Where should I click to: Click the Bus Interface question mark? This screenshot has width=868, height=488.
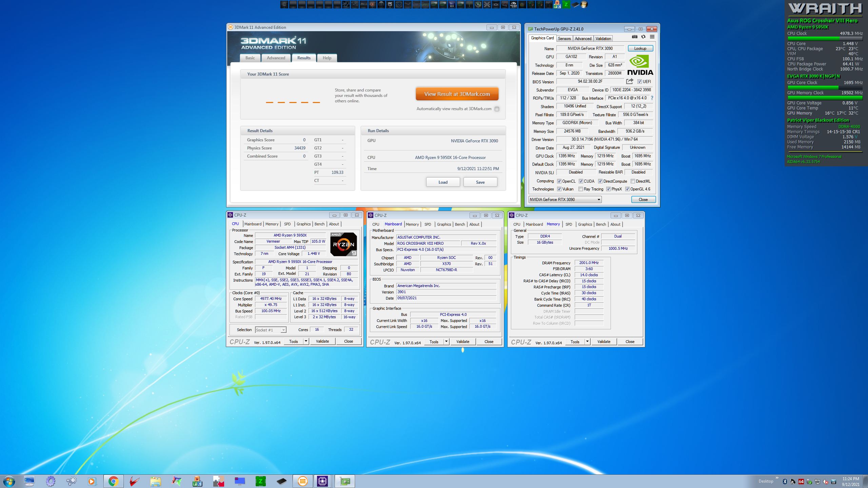click(x=652, y=98)
